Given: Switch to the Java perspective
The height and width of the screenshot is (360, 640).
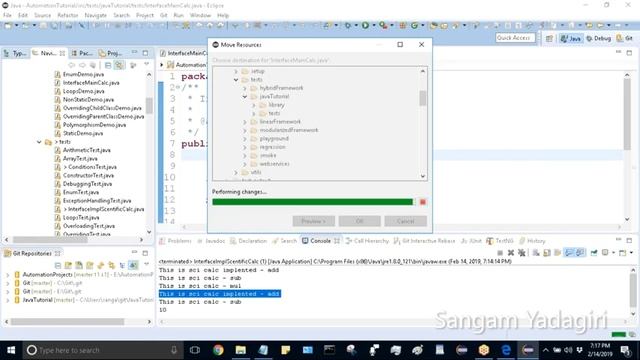Looking at the screenshot, I should coord(571,38).
